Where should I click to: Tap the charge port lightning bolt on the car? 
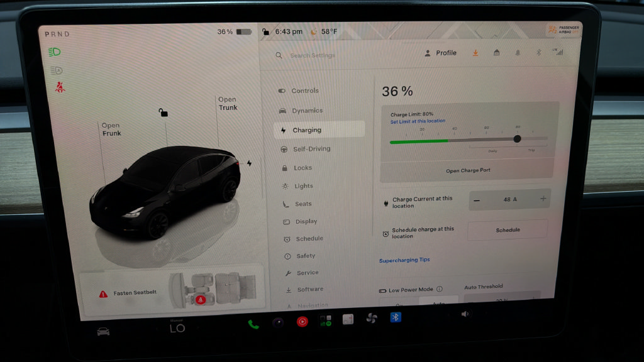pos(249,163)
